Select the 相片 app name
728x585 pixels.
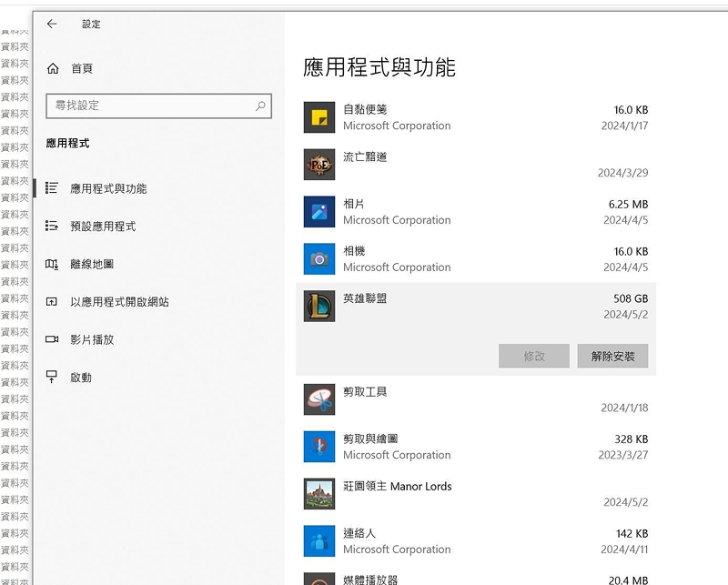pos(354,204)
